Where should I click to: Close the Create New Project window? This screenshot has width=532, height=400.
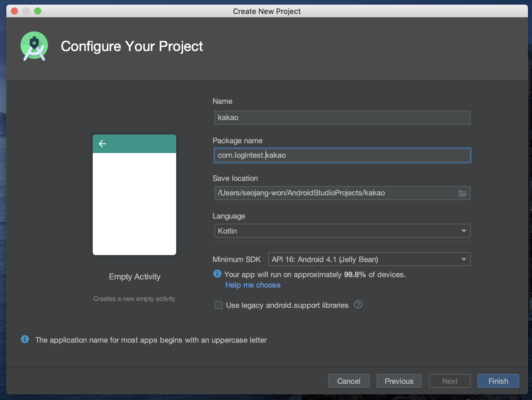(14, 11)
